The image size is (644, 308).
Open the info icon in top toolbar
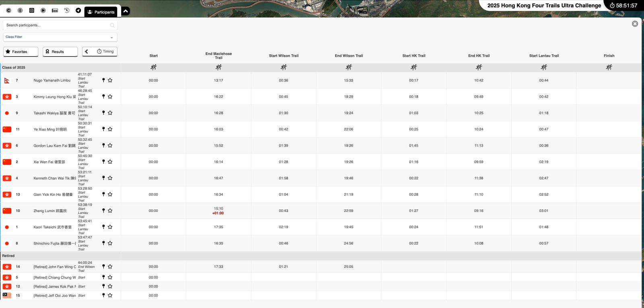[20, 10]
